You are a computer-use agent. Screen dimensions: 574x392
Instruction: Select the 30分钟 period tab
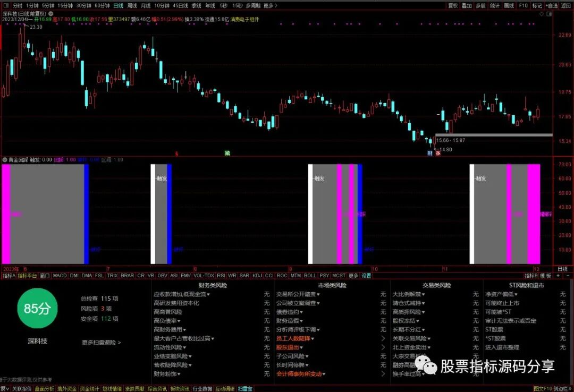[x=83, y=5]
